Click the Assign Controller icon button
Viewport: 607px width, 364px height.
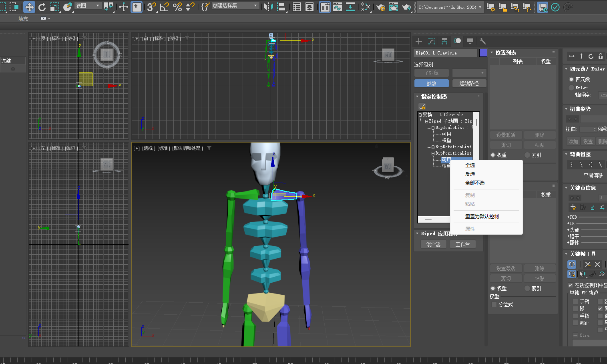[x=422, y=106]
